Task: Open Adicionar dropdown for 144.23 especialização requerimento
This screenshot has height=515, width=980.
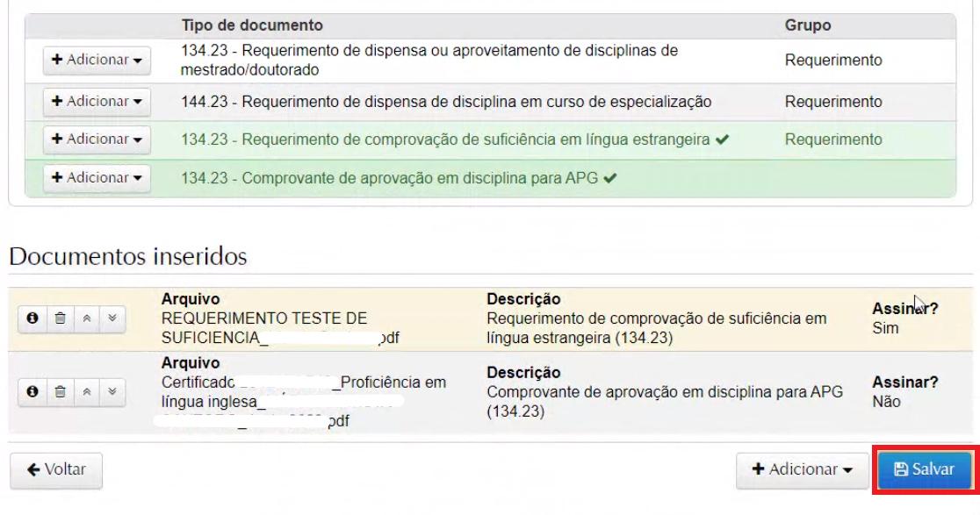Action: click(x=97, y=102)
